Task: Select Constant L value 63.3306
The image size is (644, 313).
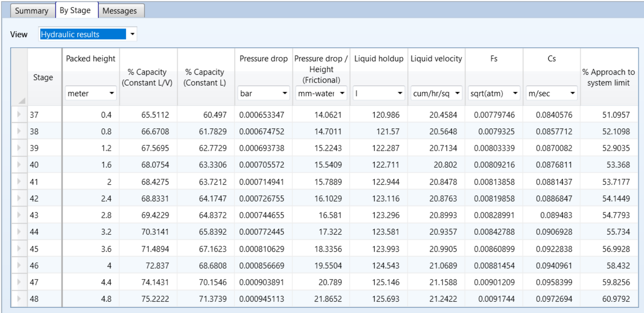Action: 206,165
